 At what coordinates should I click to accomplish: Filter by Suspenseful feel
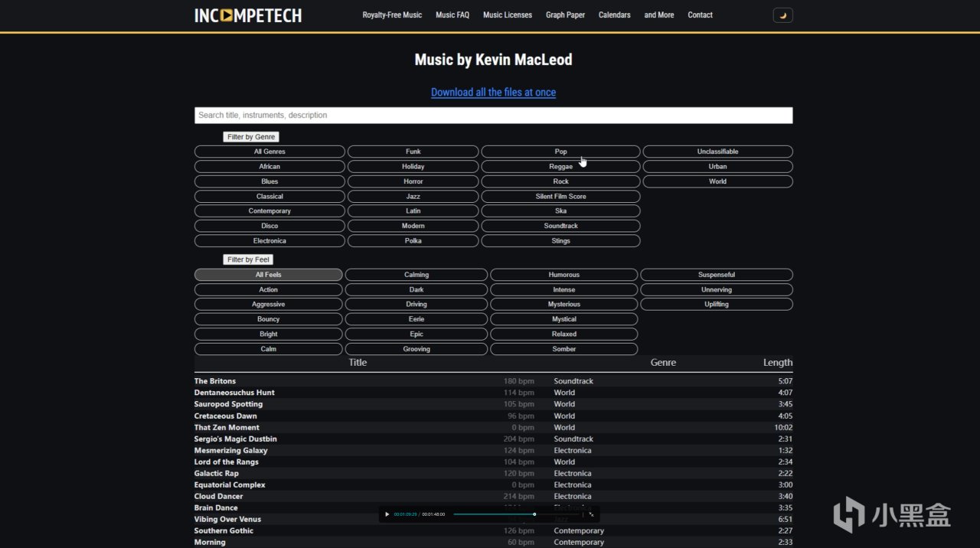[x=717, y=275]
